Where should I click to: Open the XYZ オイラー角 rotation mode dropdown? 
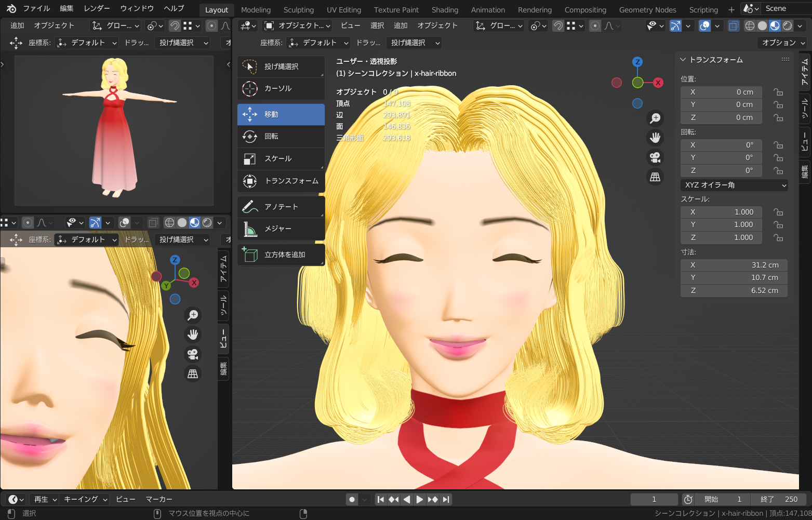(x=734, y=185)
